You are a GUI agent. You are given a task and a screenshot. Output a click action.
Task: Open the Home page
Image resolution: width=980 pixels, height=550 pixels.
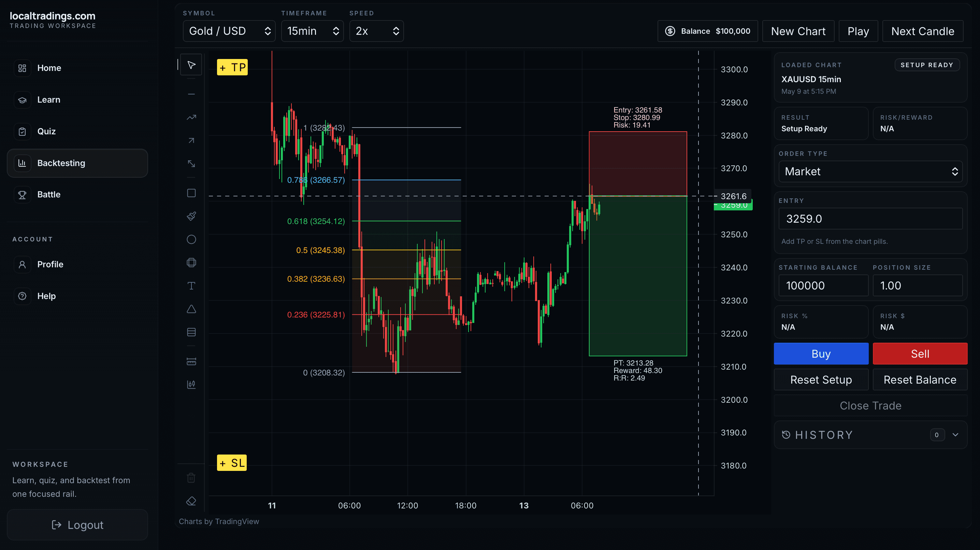point(77,68)
